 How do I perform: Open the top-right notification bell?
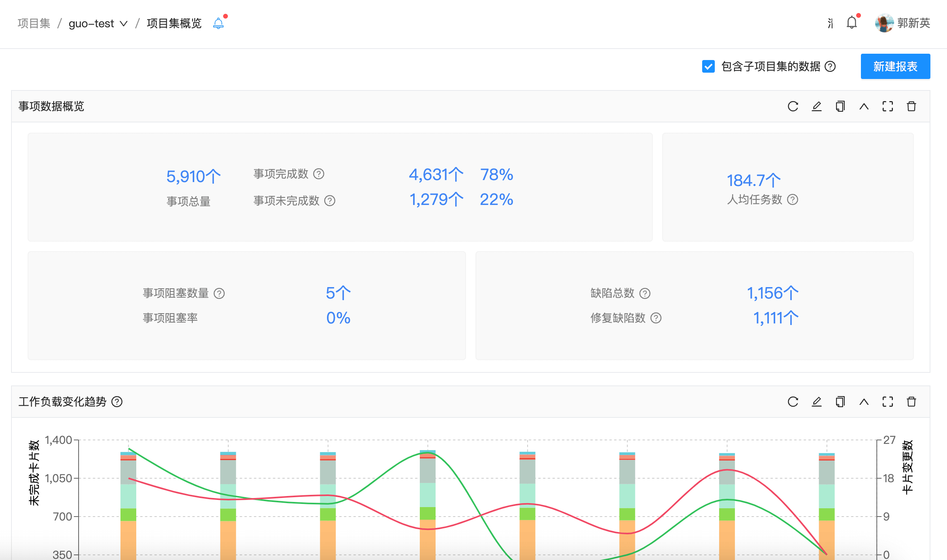[x=852, y=23]
